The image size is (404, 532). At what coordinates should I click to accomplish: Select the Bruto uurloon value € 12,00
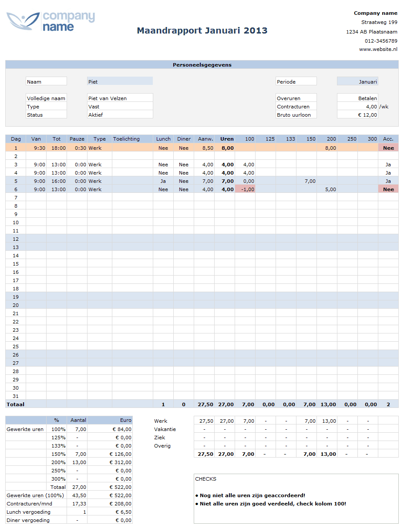click(x=357, y=114)
